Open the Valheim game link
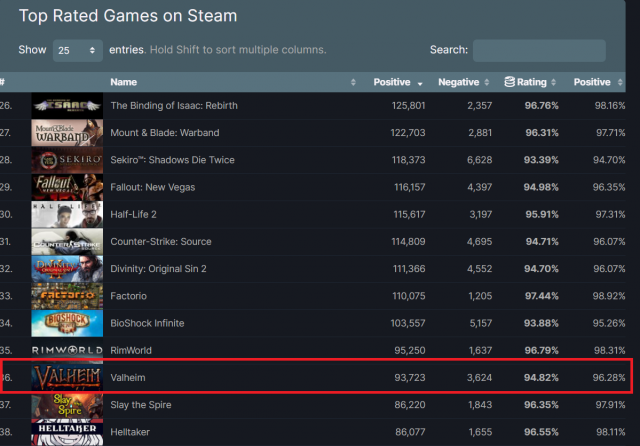This screenshot has width=640, height=446. (x=129, y=378)
